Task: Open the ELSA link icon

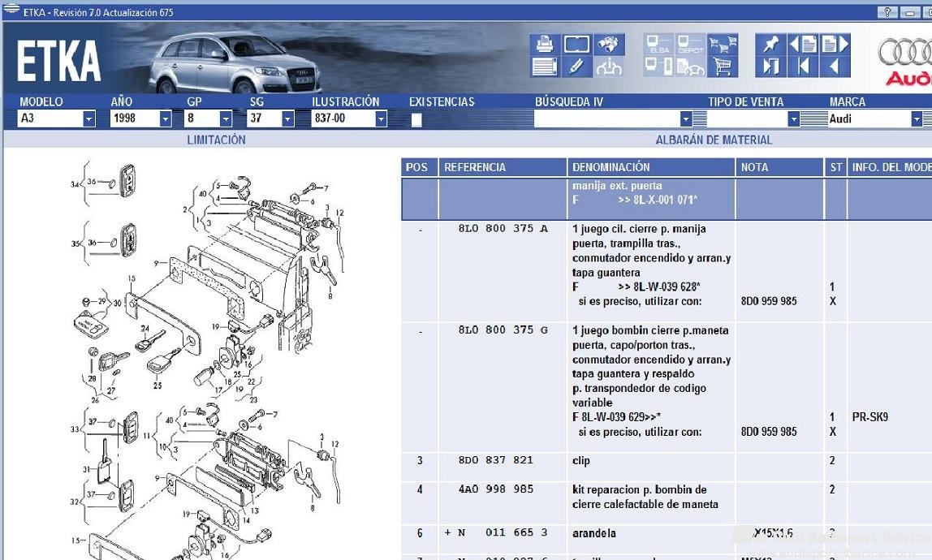Action: tap(659, 45)
